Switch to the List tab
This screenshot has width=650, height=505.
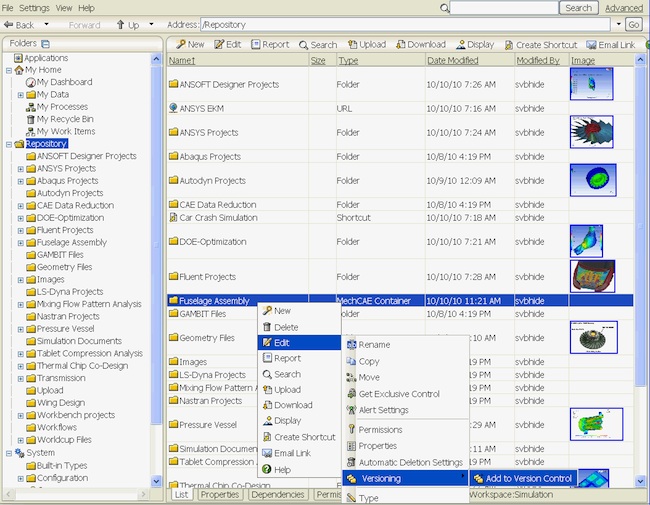(181, 495)
